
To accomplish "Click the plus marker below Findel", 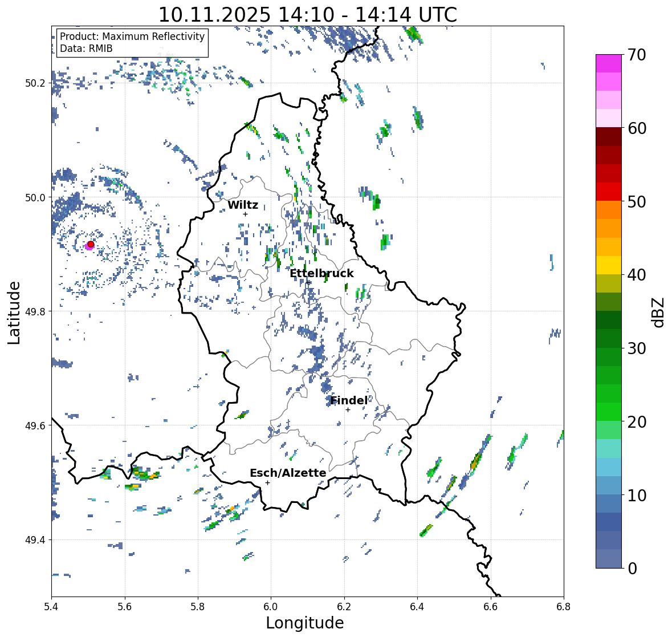I will point(348,410).
